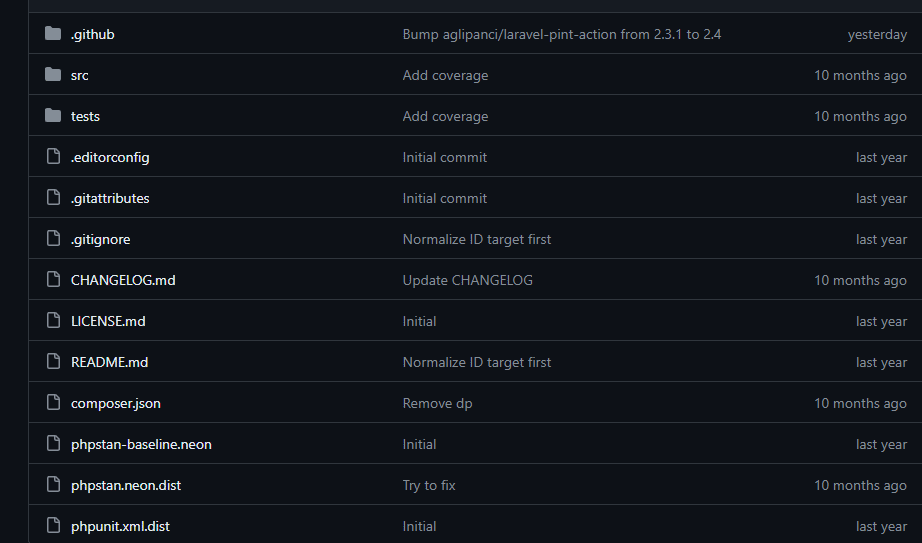The width and height of the screenshot is (922, 543).
Task: Open the Try to fix commit message
Action: (x=428, y=485)
